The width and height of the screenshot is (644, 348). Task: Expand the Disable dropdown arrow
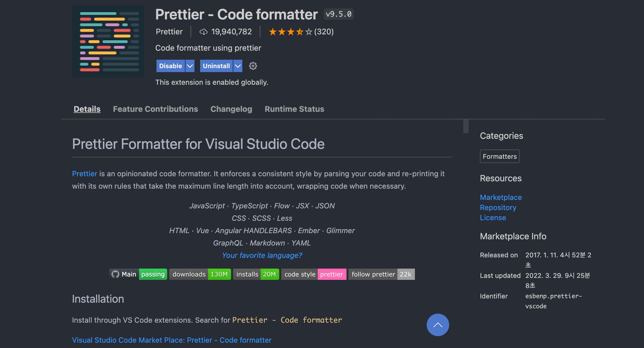190,66
